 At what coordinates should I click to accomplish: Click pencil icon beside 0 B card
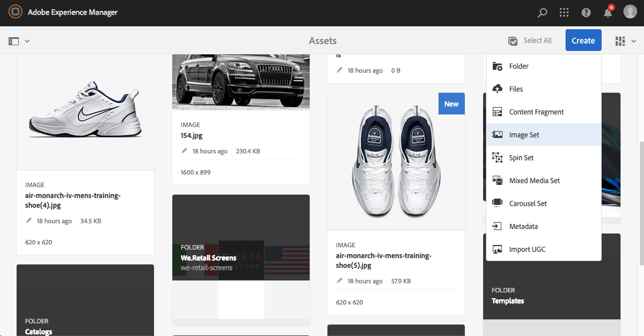(x=339, y=70)
